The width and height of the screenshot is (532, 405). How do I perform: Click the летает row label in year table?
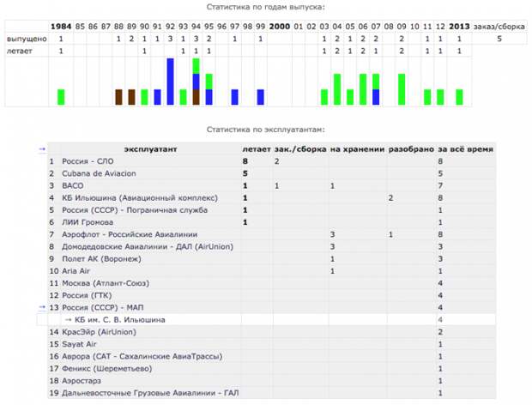click(x=20, y=51)
